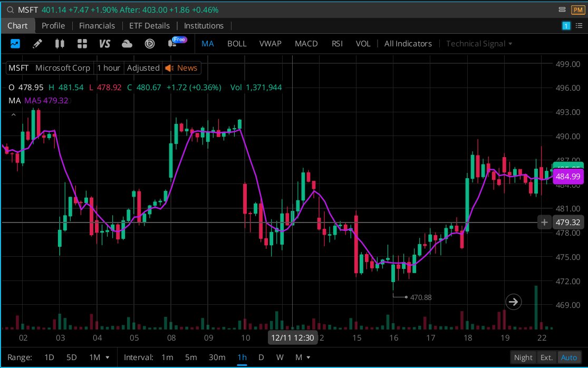Viewport: 588px width, 368px height.
Task: Expand the M interval dropdown arrow
Action: pyautogui.click(x=309, y=357)
